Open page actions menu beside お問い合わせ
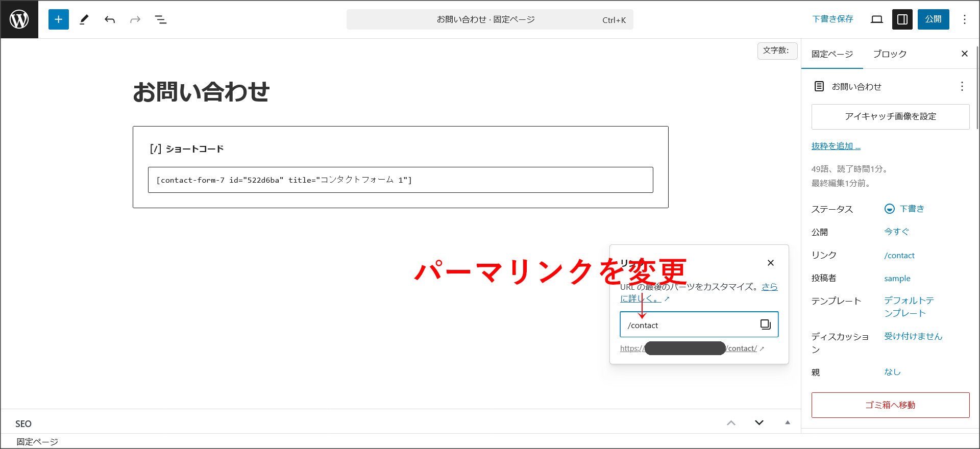The width and height of the screenshot is (980, 449). pos(962,86)
